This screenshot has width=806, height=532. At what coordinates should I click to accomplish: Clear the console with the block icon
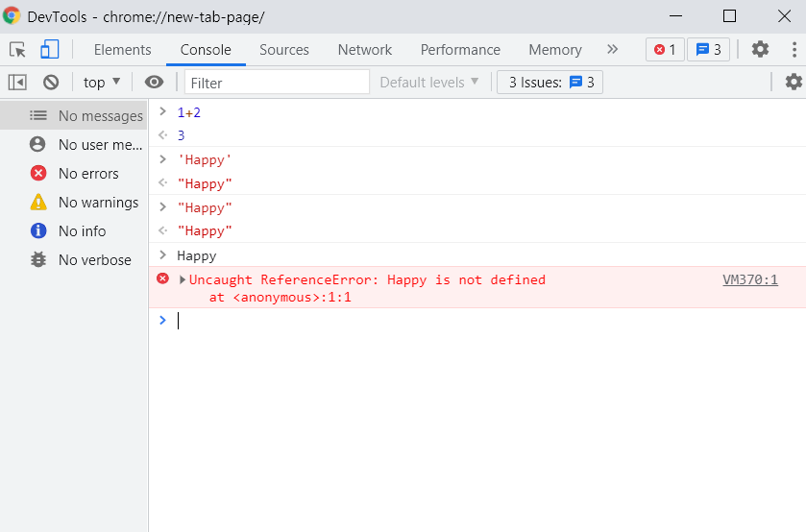point(51,83)
